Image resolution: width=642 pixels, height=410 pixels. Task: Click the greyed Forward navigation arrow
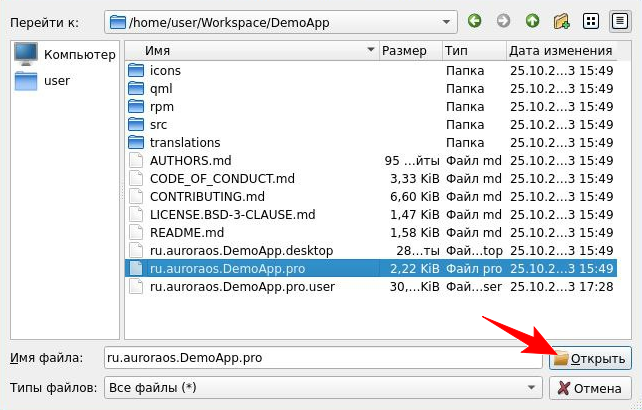503,20
